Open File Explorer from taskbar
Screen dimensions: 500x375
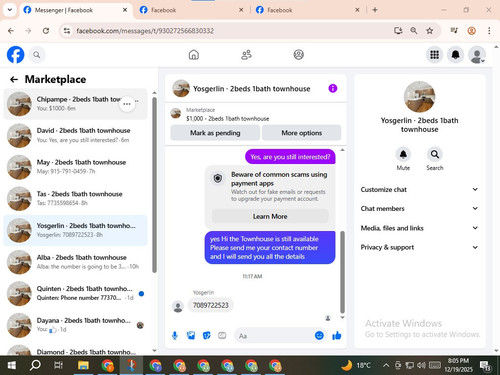pyautogui.click(x=83, y=366)
